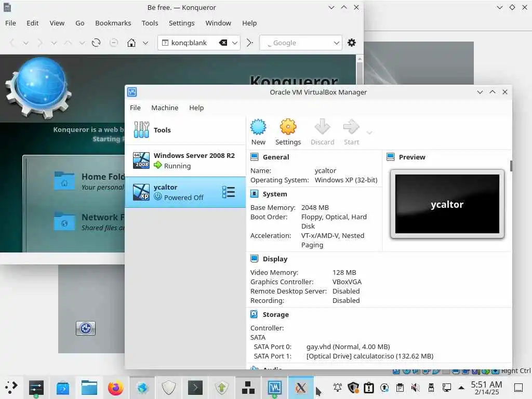Launch Firefox from the taskbar
The image size is (532, 399).
click(116, 387)
